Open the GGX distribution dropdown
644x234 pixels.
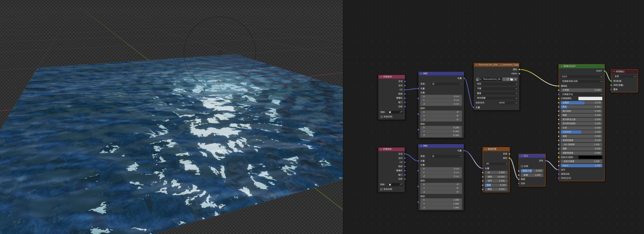[581, 76]
